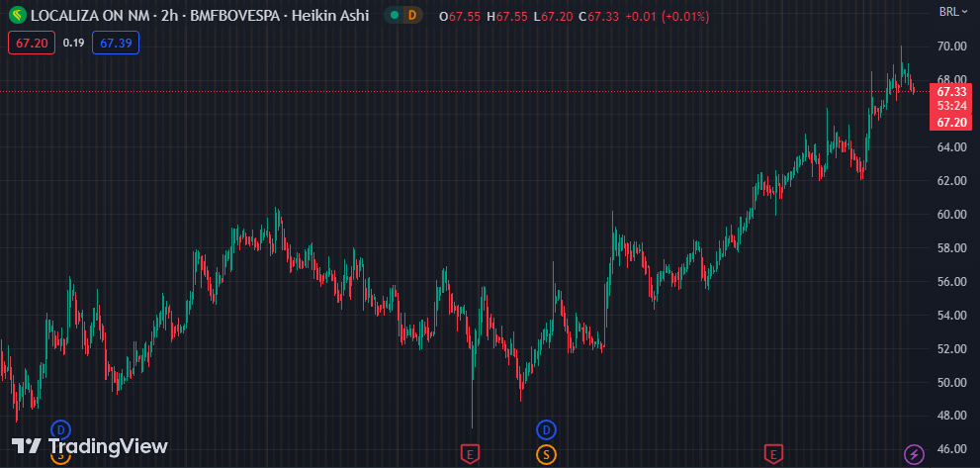
Task: Click the 56.00 price axis label
Action: tap(952, 282)
